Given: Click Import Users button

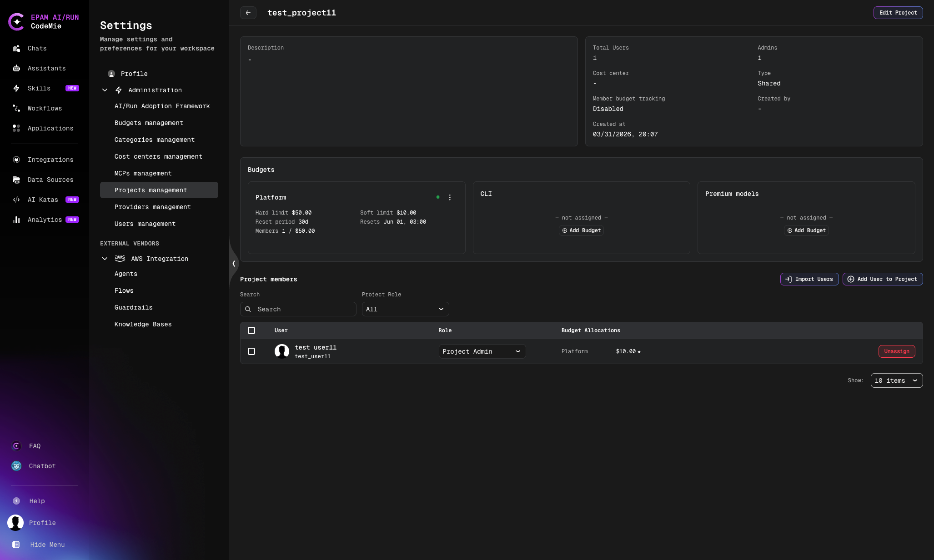Looking at the screenshot, I should tap(809, 279).
